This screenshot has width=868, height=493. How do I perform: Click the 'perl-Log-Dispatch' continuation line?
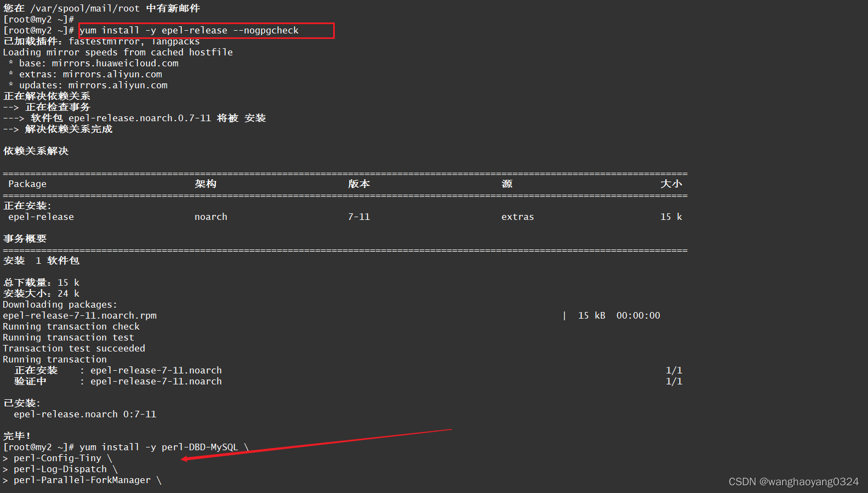coord(60,469)
